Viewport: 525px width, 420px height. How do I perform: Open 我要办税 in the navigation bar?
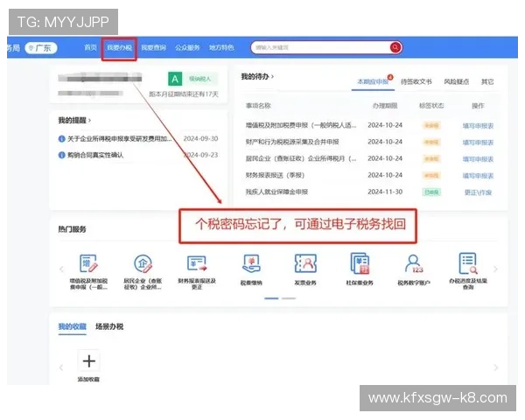(119, 47)
